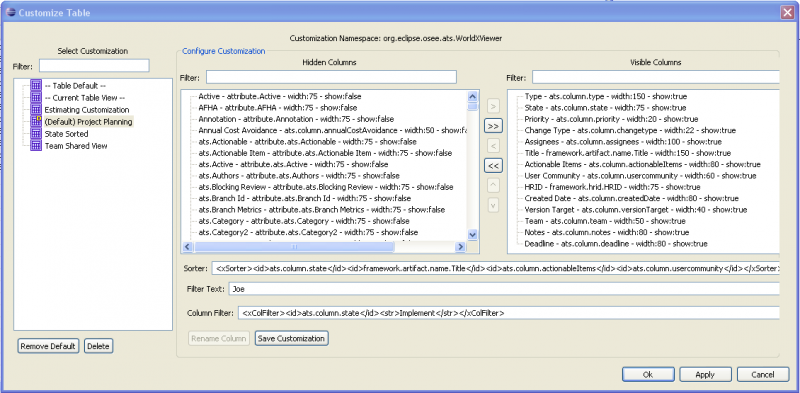Screen dimensions: 800x393
Task: Move selected column to visible (>)
Action: point(493,107)
